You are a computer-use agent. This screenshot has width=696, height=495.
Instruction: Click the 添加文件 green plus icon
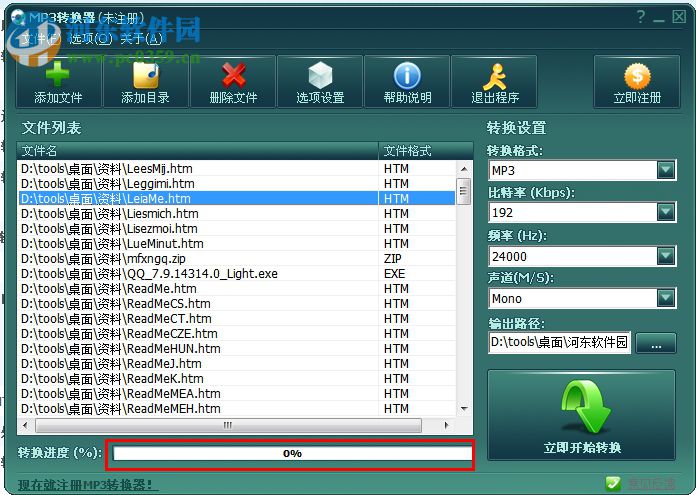(x=58, y=74)
